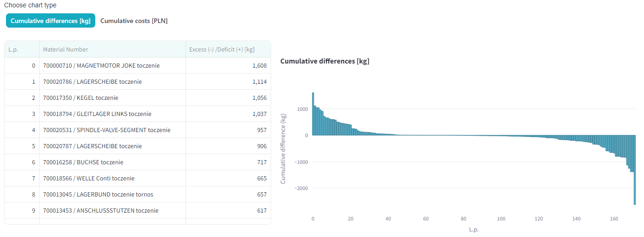Click the Cumulative differences [kg] chart title
This screenshot has width=644, height=237.
click(325, 61)
